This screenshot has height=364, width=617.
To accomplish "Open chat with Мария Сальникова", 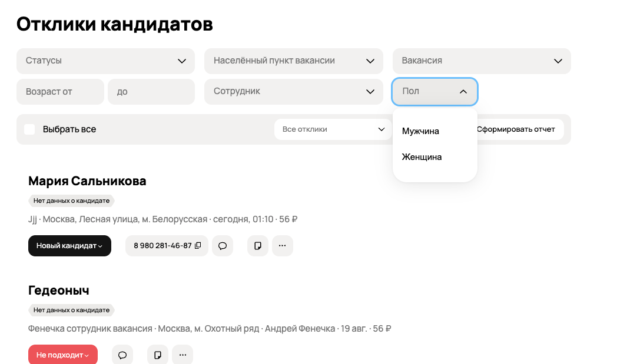I will pyautogui.click(x=223, y=246).
